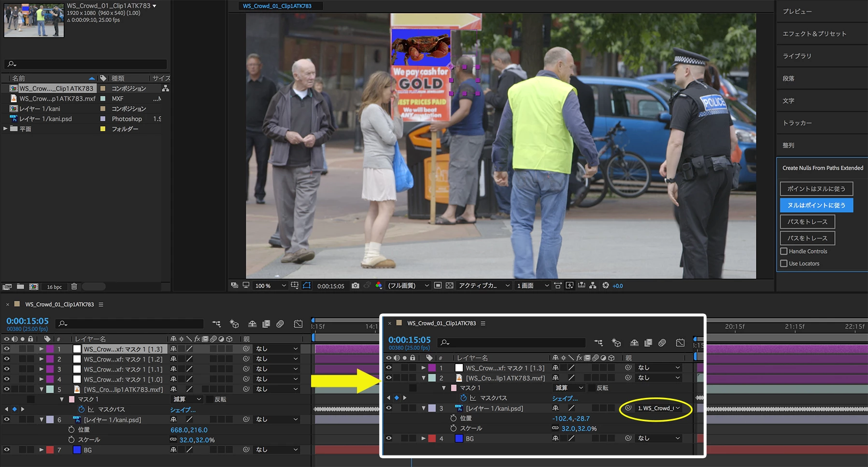The width and height of the screenshot is (868, 467).
Task: Click the parent pick whip for layer 7 BG
Action: tap(246, 450)
